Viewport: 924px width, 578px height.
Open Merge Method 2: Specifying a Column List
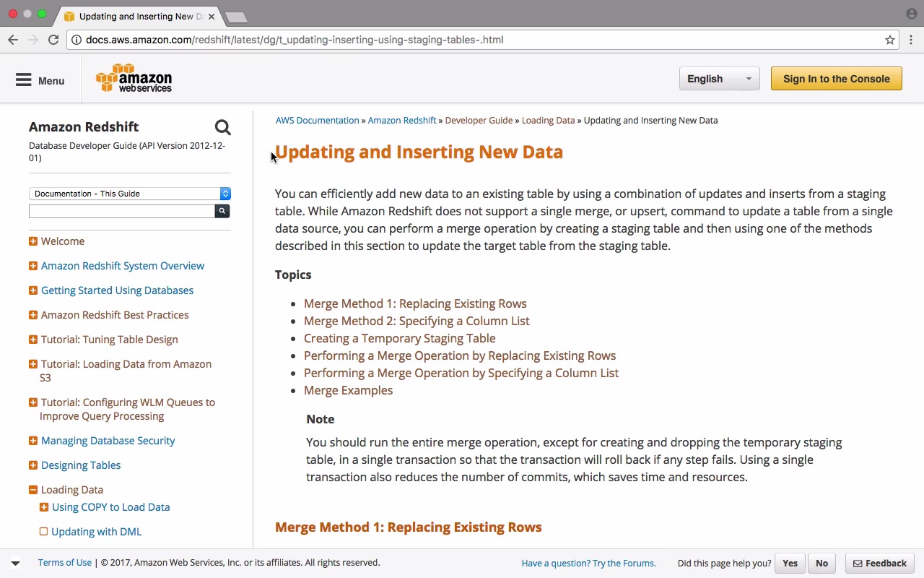[417, 321]
